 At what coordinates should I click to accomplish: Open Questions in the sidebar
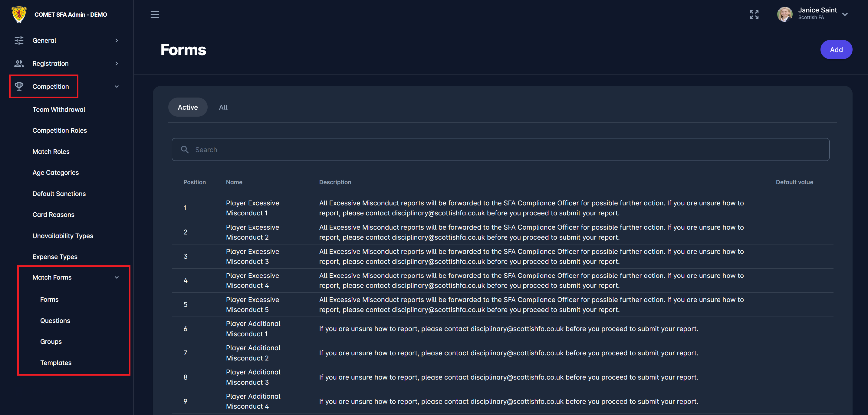pyautogui.click(x=55, y=320)
